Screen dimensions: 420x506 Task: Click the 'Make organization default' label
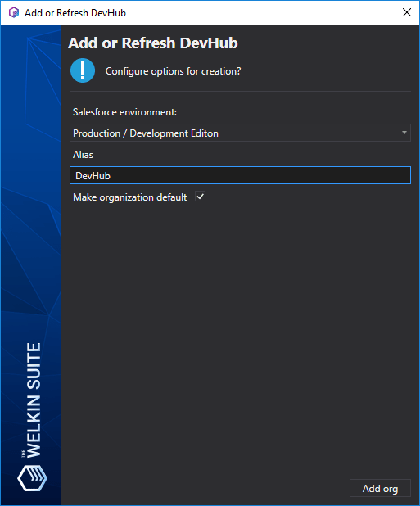(129, 197)
